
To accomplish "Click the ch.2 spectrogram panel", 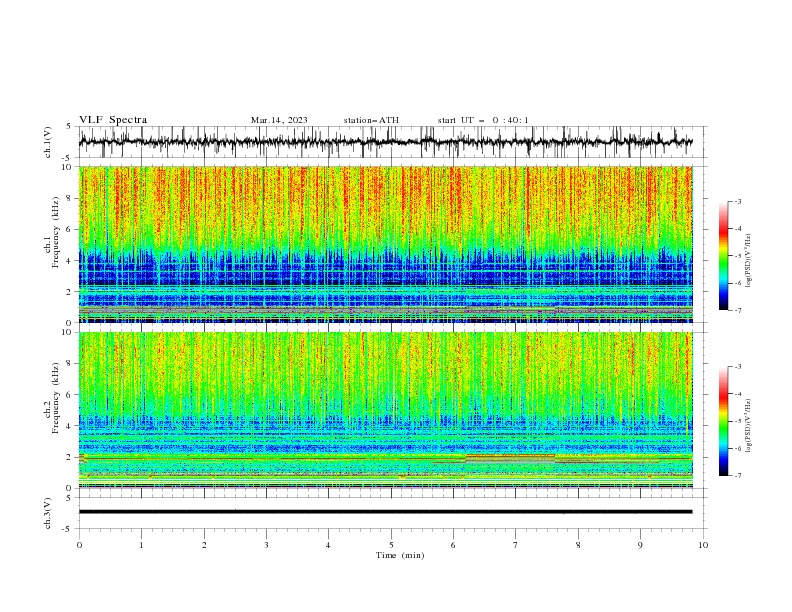I will click(x=385, y=410).
